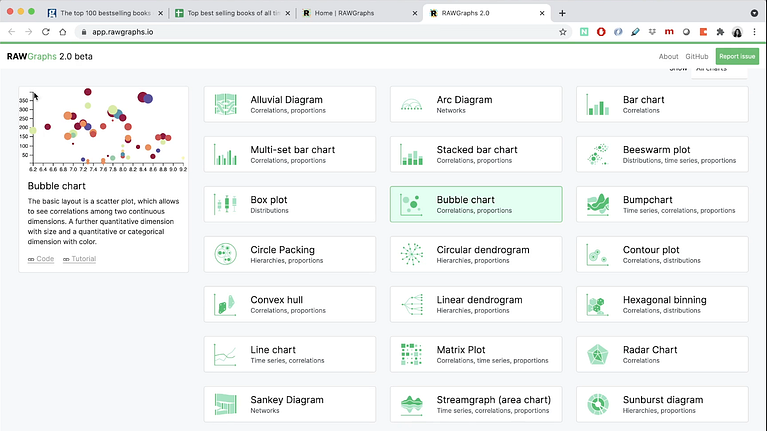Bookmark this page with the star icon
Viewport: 767px width, 431px height.
pyautogui.click(x=563, y=32)
